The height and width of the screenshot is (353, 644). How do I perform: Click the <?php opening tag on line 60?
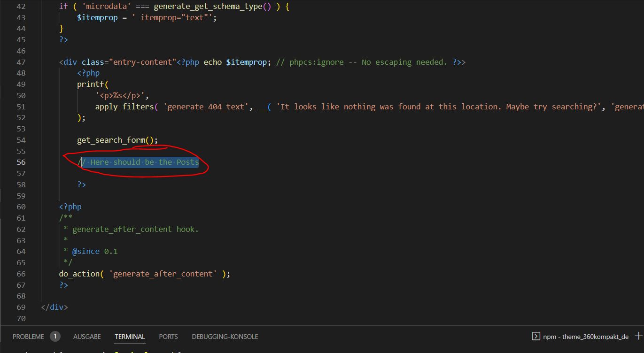pos(70,207)
